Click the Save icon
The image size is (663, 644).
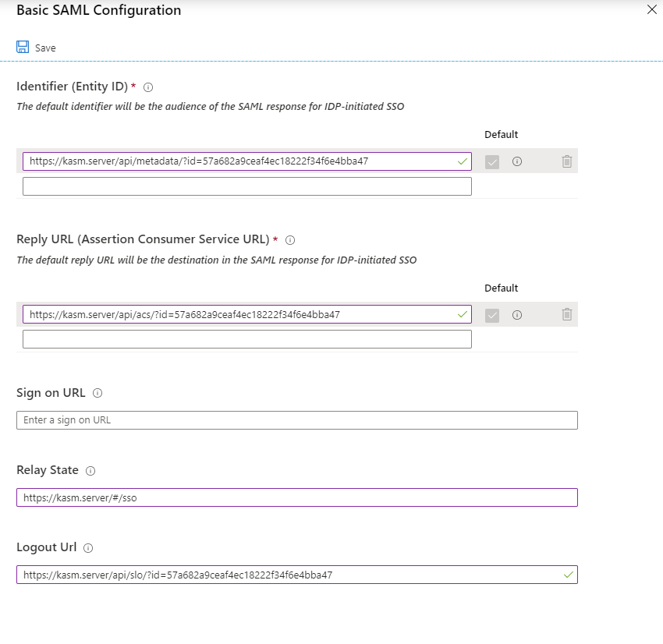click(23, 47)
